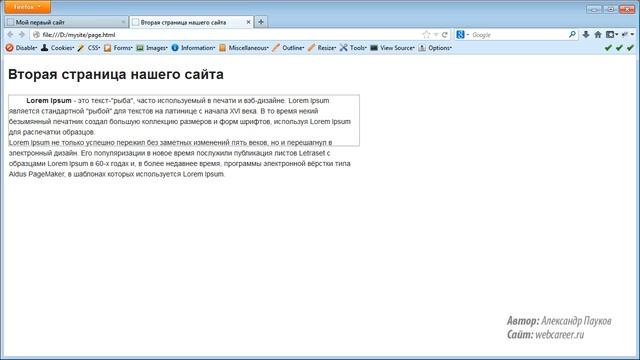This screenshot has width=640, height=360.
Task: Click the bold 'Lorem Ipsum' text
Action: [49, 100]
